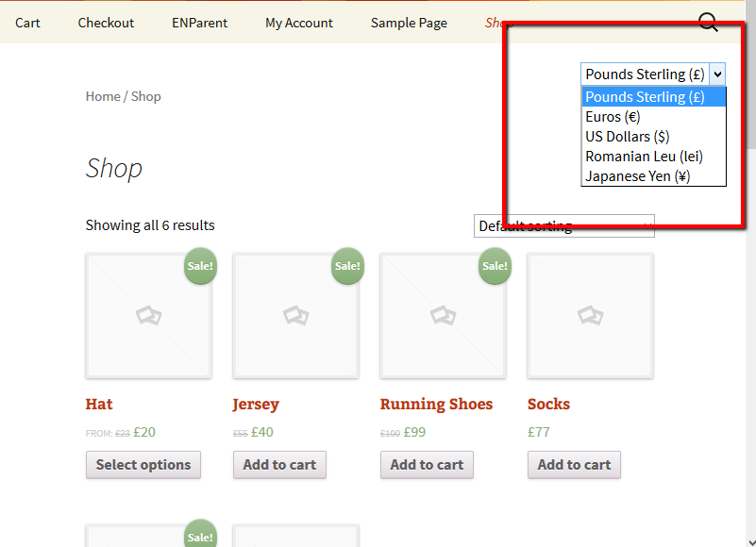Click the Sale! badge on Hat
The width and height of the screenshot is (756, 547).
(200, 266)
